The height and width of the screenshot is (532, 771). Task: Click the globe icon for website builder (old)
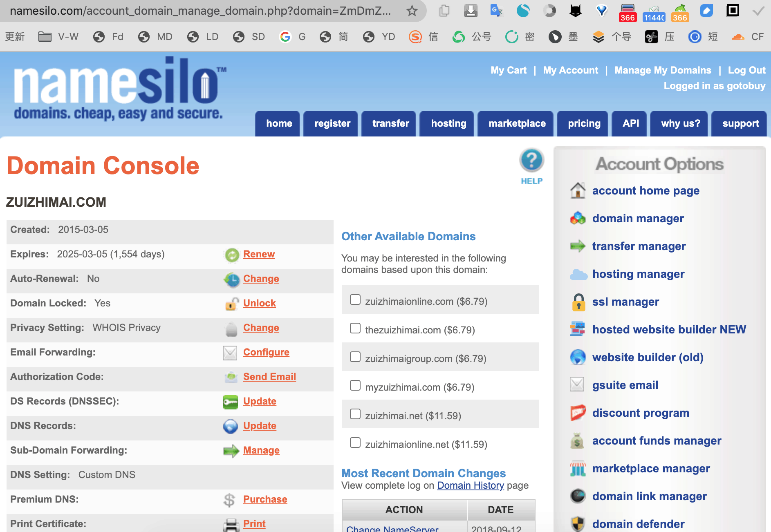tap(578, 358)
